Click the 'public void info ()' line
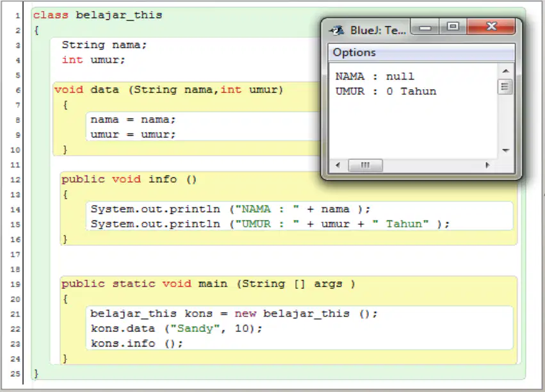545x392 pixels. click(x=129, y=179)
